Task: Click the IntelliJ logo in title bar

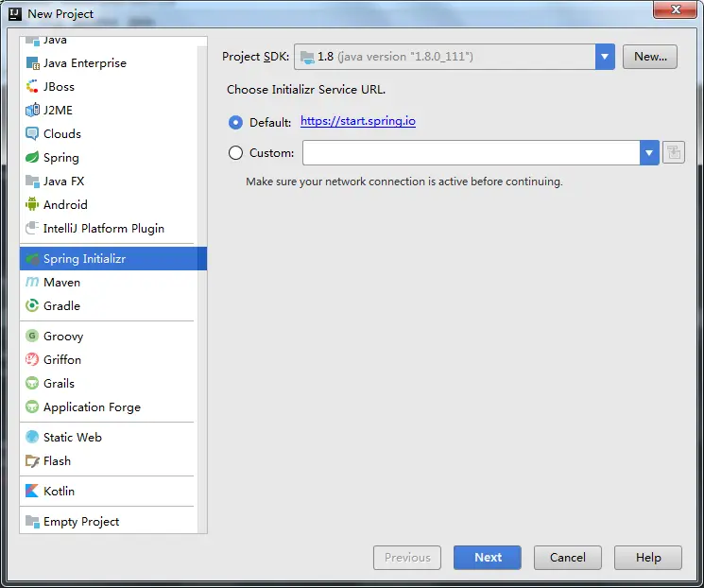Action: tap(15, 14)
